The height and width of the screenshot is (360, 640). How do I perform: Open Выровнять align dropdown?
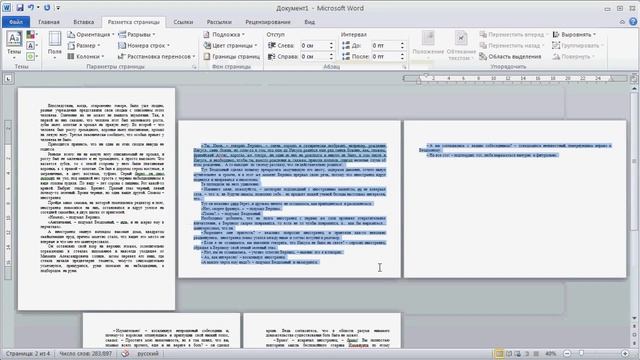574,35
